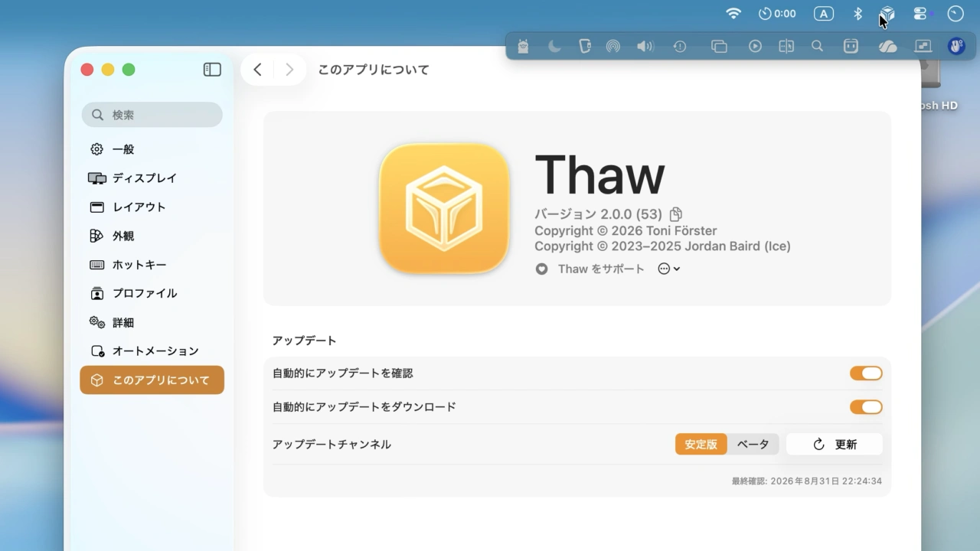
Task: Open the ホットキー hotkeys pane
Action: coord(152,265)
